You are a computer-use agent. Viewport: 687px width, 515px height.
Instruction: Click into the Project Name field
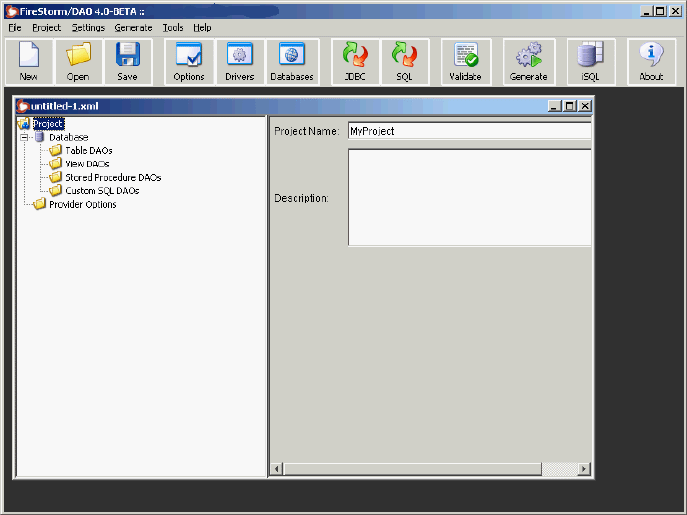click(469, 131)
